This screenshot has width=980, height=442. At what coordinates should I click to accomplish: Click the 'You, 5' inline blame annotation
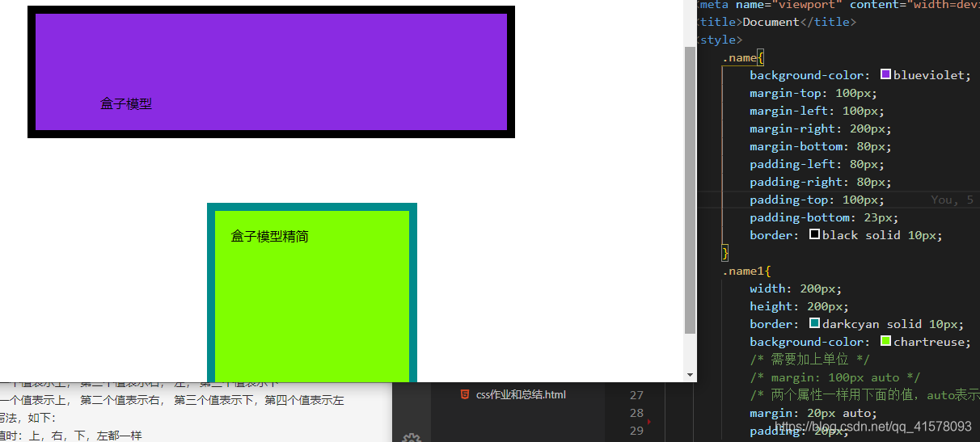point(952,200)
